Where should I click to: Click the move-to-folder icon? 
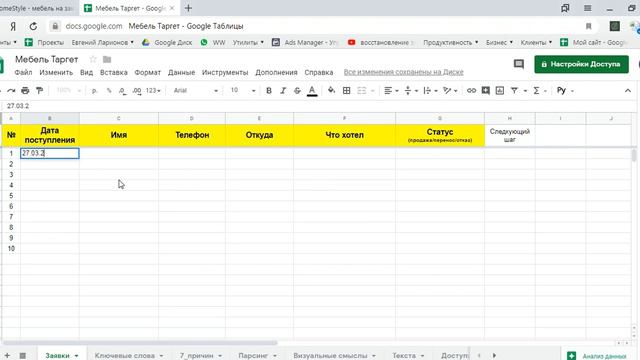click(107, 60)
